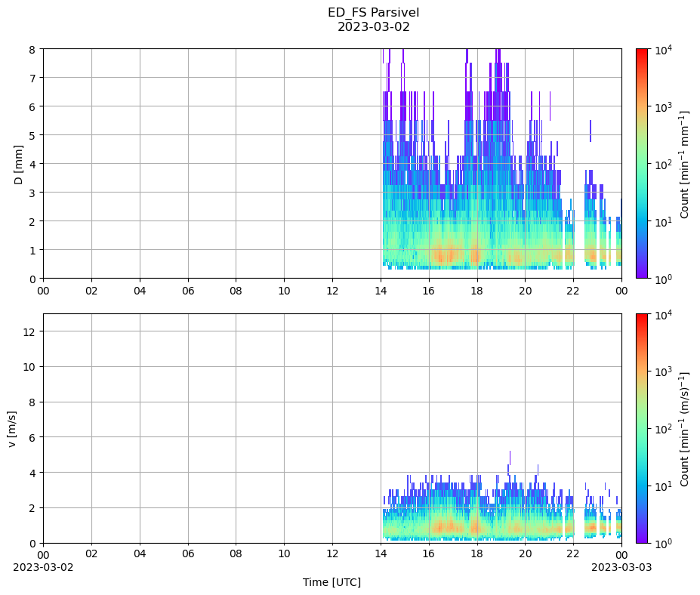Click the 10³ label on the bottom colorbar
Screen dimensions: 700x595
point(663,371)
